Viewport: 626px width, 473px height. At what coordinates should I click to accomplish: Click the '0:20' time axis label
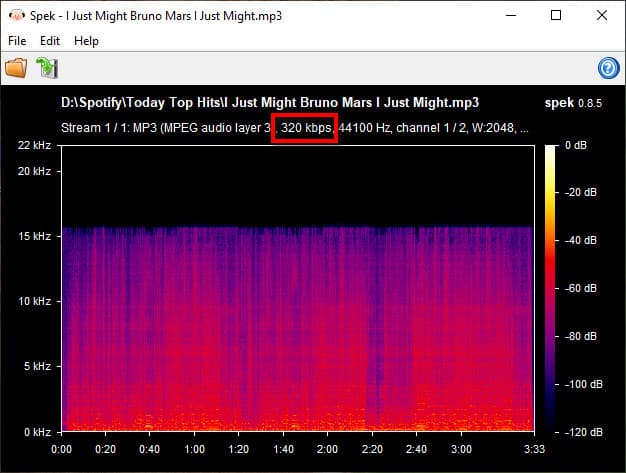pyautogui.click(x=105, y=449)
